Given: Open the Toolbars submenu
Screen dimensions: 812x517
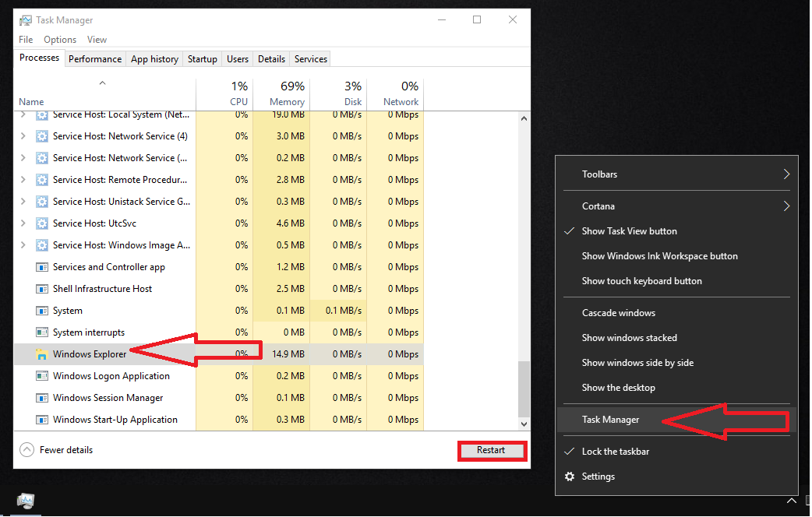Looking at the screenshot, I should pos(676,174).
